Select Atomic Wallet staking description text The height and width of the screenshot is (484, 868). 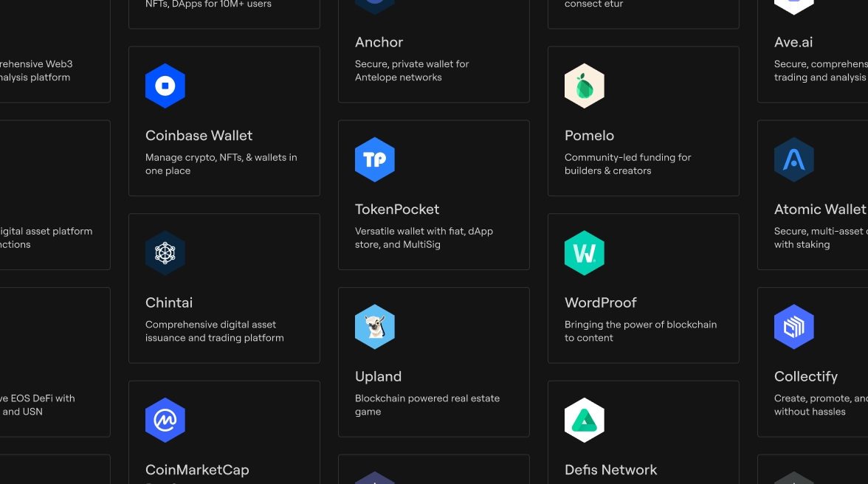coord(821,238)
